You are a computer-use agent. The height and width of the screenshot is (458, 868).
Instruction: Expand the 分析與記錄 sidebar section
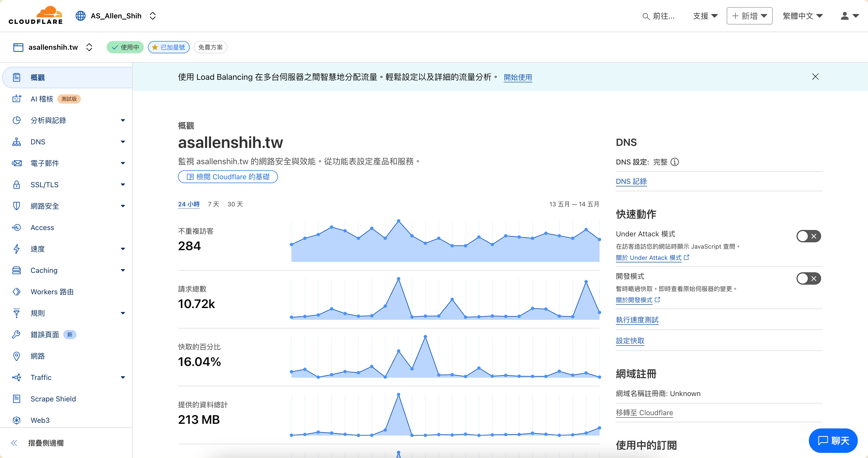point(123,120)
